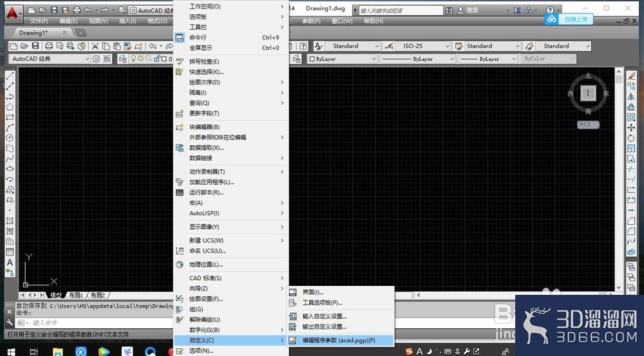Click the Plot printer icon in Standard toolbar
The width and height of the screenshot is (644, 356).
49,46
